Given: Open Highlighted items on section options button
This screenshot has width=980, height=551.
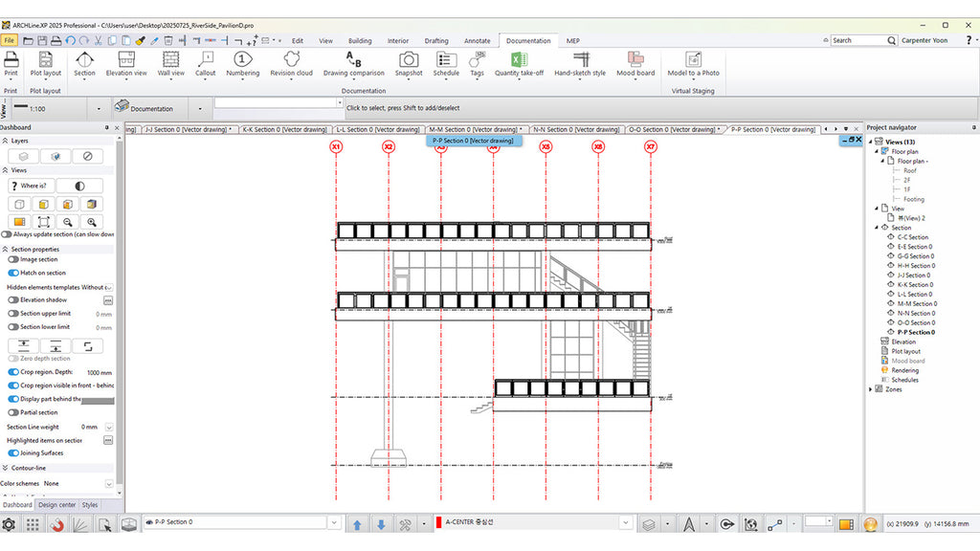Looking at the screenshot, I should (108, 440).
